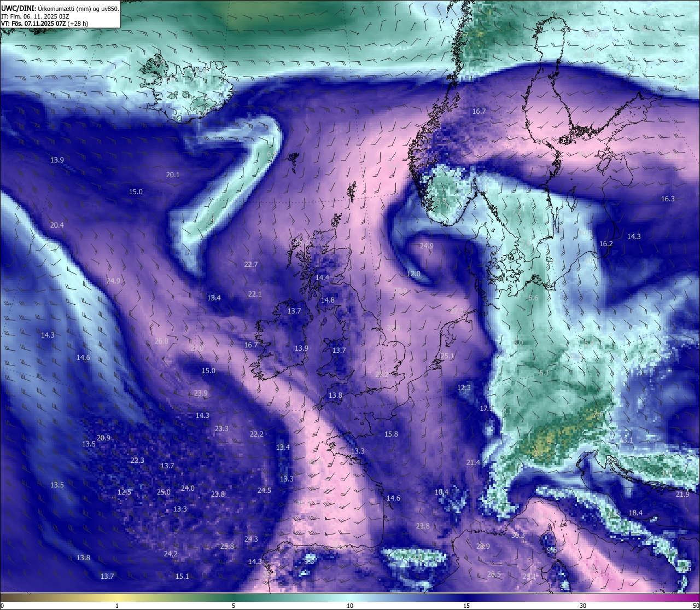The height and width of the screenshot is (610, 700).
Task: Click the map value 27.0
Action: 197,348
